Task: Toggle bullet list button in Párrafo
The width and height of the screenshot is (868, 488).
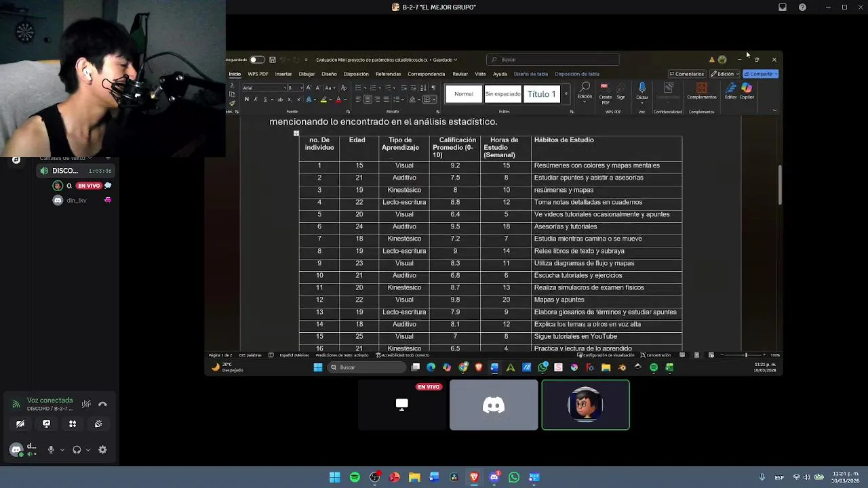Action: click(357, 88)
